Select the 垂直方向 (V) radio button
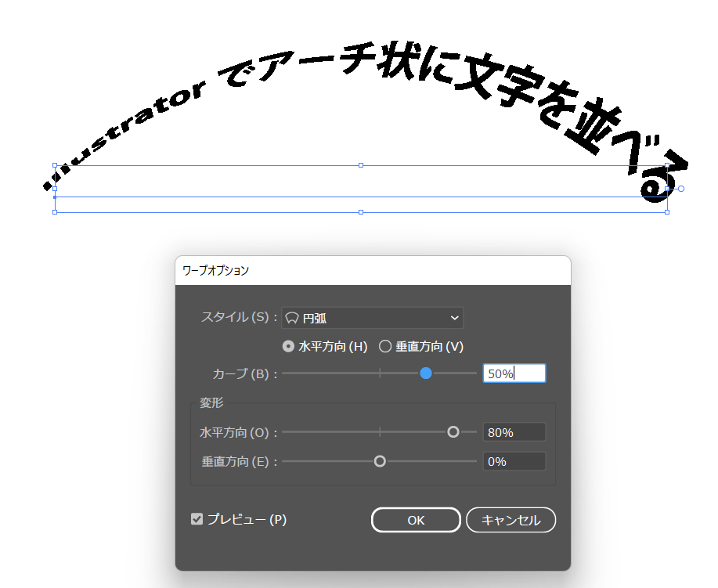Screen dimensions: 718x588 [x=385, y=346]
